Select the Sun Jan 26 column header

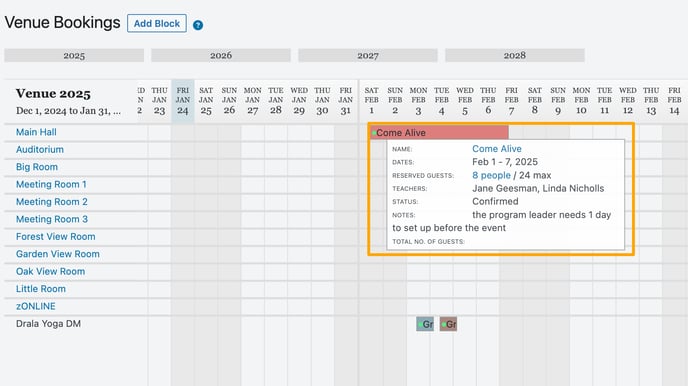[x=229, y=101]
